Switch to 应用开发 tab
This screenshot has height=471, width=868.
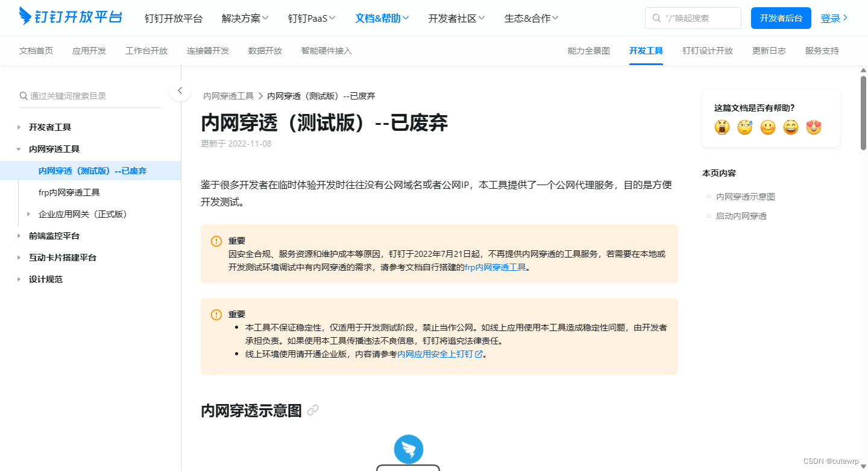89,51
